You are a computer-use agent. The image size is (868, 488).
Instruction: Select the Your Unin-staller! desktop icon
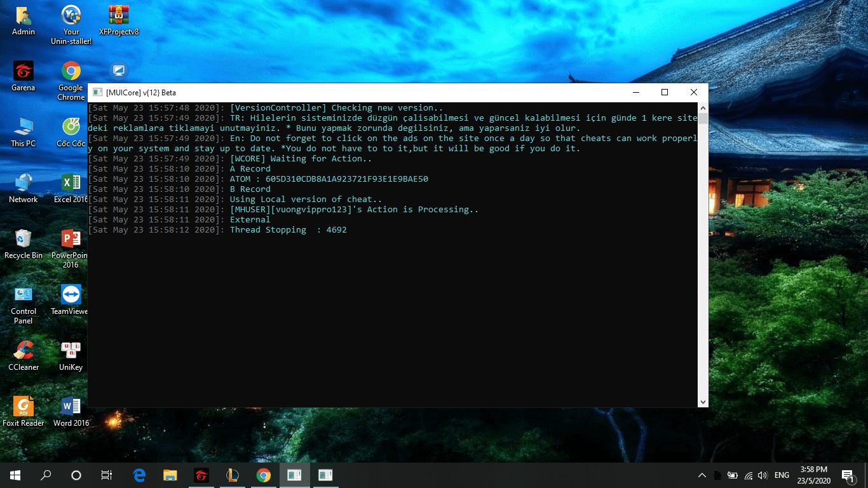pos(71,25)
